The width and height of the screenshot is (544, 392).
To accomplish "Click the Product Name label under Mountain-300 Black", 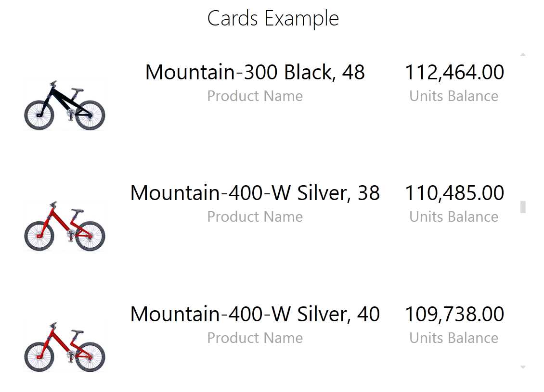I will tap(255, 96).
